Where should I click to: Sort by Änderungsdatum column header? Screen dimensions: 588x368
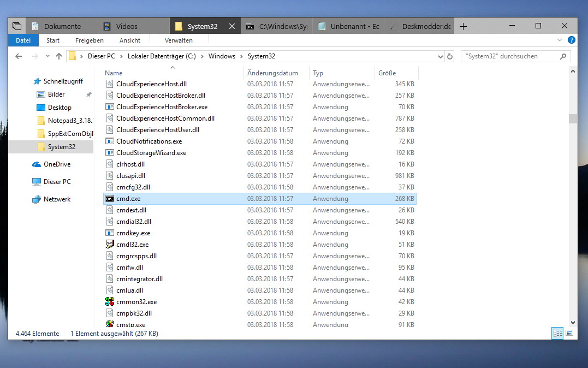coord(272,73)
